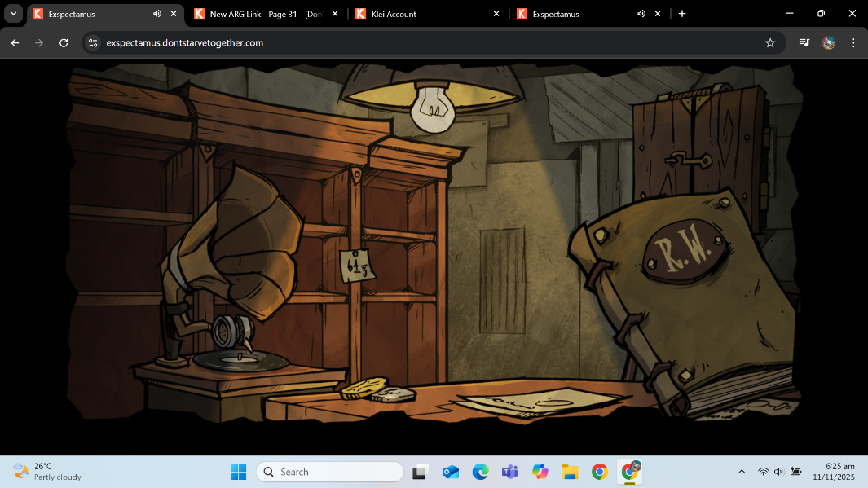Reload the current page

(64, 43)
